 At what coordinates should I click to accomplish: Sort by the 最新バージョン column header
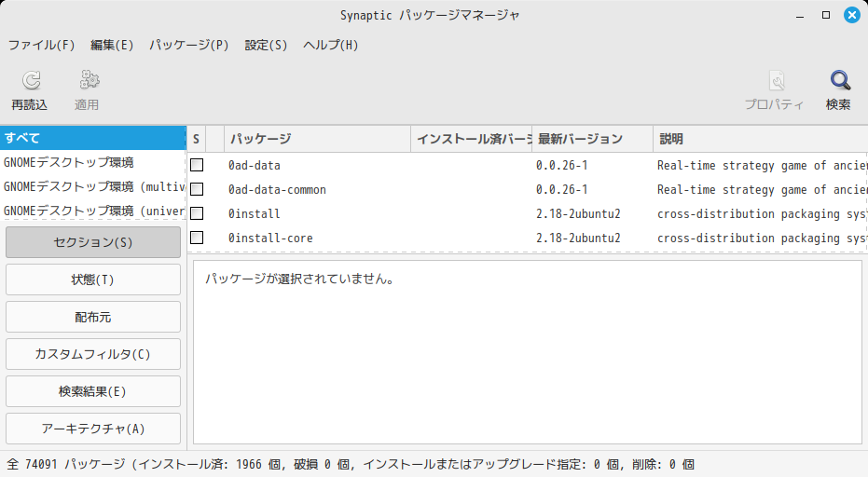(591, 139)
